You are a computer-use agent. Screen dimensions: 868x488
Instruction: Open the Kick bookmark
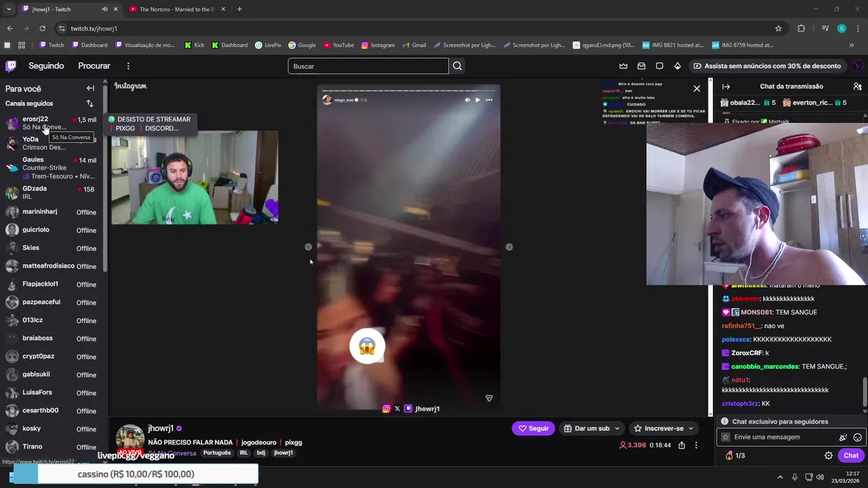194,45
